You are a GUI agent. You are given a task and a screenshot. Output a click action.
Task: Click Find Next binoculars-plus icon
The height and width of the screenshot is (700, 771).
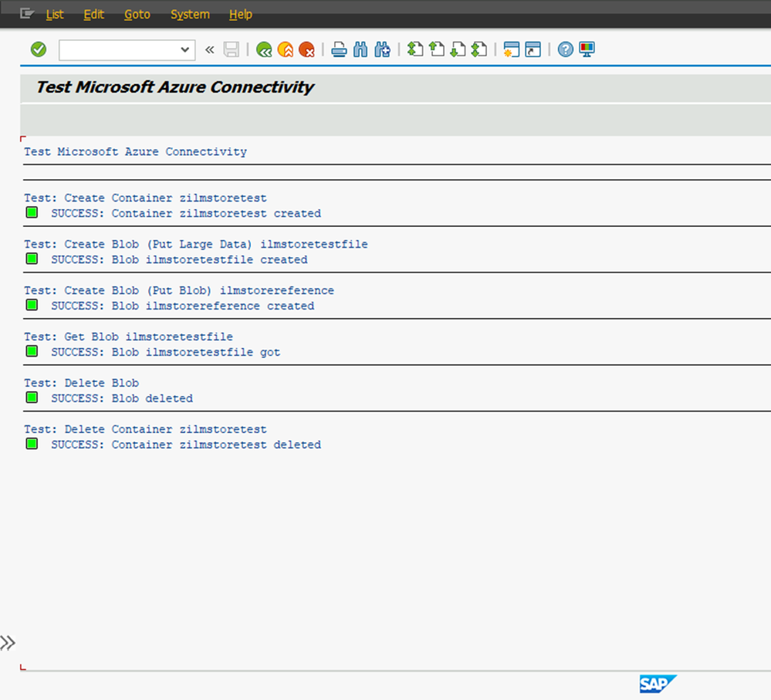pyautogui.click(x=382, y=49)
